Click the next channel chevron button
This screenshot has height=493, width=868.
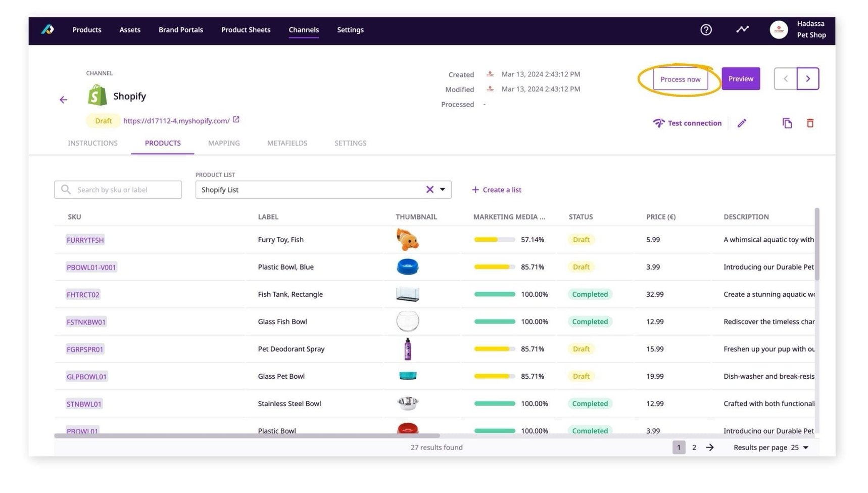coord(808,78)
